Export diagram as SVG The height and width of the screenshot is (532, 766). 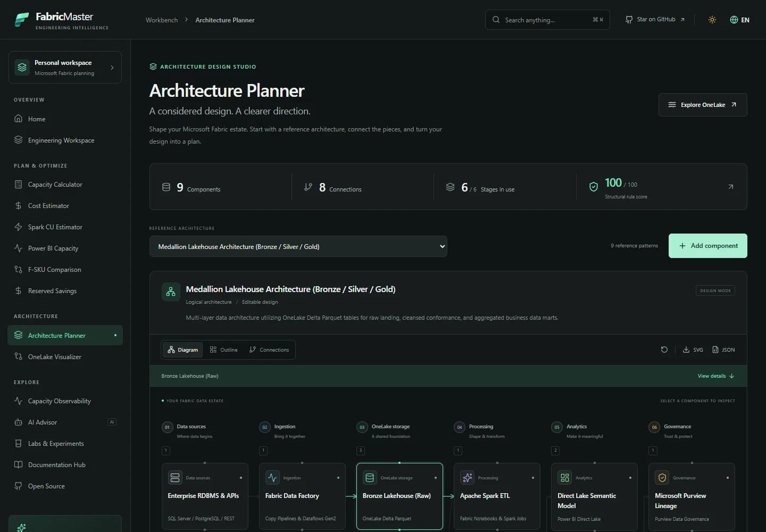pos(693,350)
